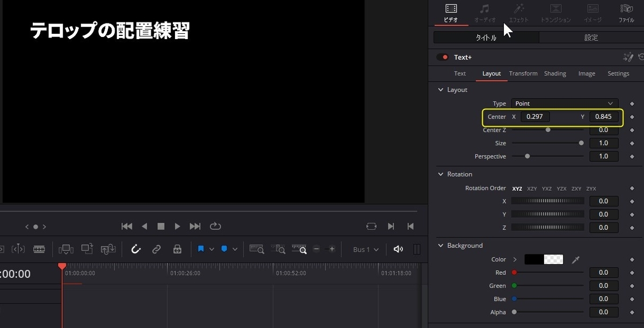
Task: Click the overwrite clip icon
Action: [87, 249]
